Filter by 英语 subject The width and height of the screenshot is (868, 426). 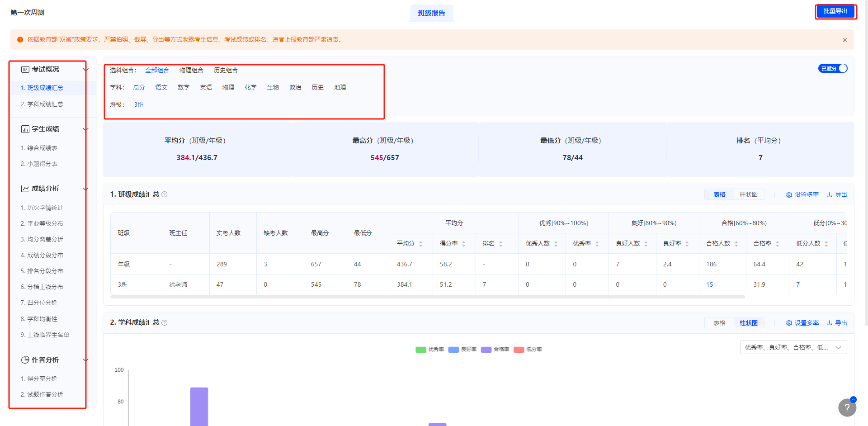(x=206, y=87)
